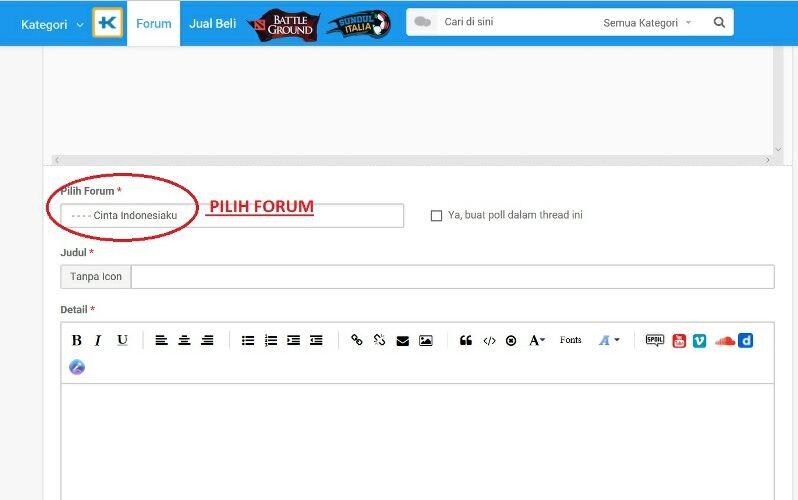Screen dimensions: 798x500
Task: Open the font size A dropdown
Action: pos(536,340)
